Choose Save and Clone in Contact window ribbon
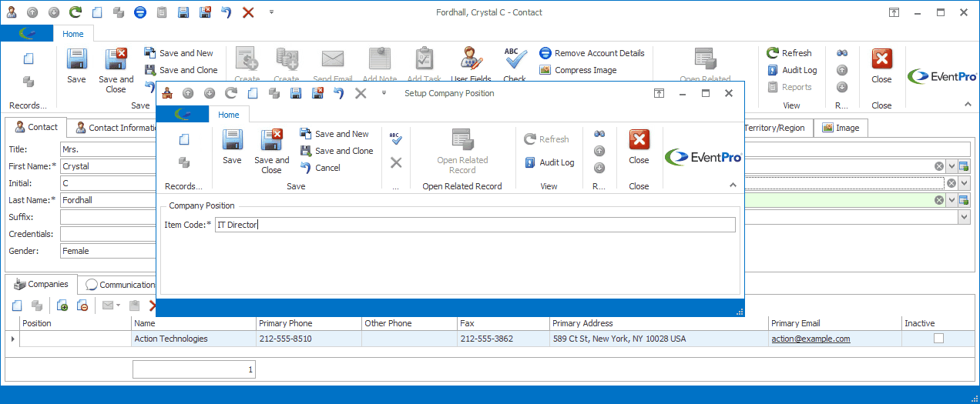 pos(181,70)
